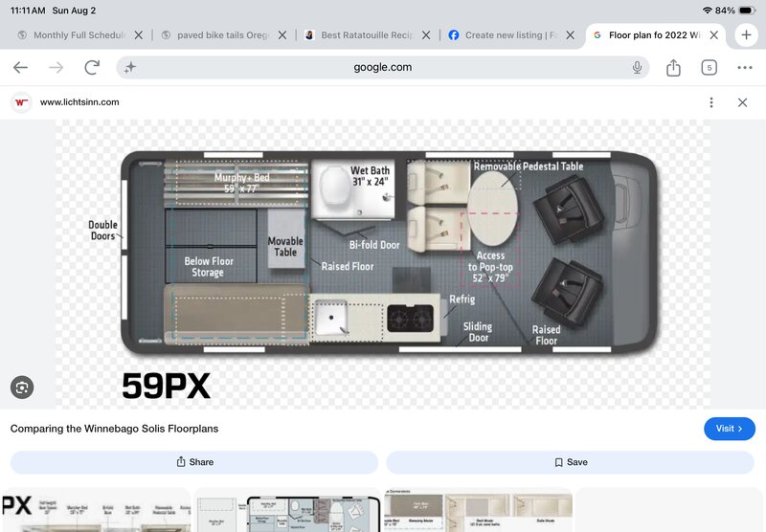Open the browser more options menu
This screenshot has width=766, height=532.
[x=745, y=67]
